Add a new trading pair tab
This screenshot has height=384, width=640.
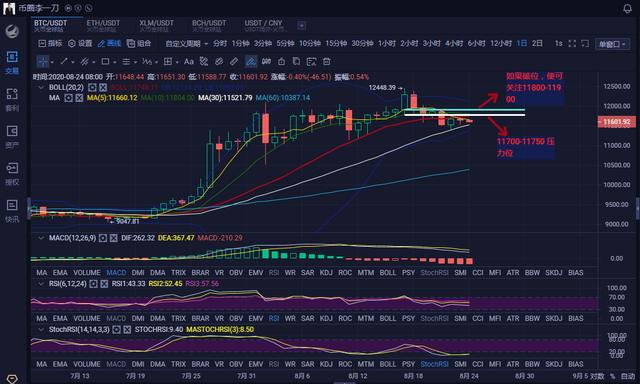coord(302,26)
